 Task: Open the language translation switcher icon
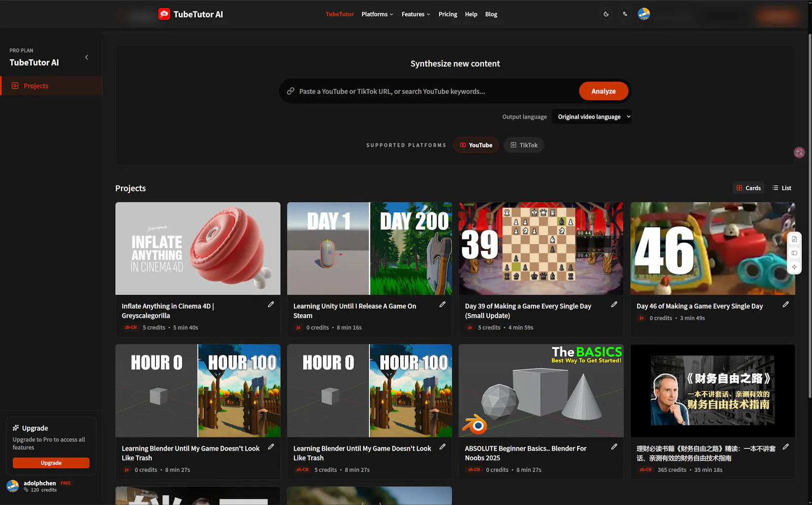click(625, 14)
